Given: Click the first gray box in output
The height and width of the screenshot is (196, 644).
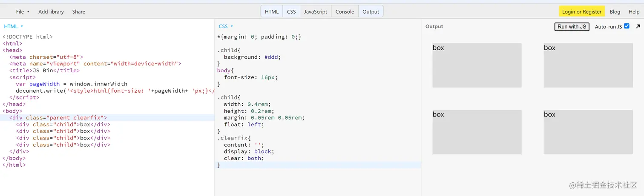Looking at the screenshot, I should click(x=477, y=65).
